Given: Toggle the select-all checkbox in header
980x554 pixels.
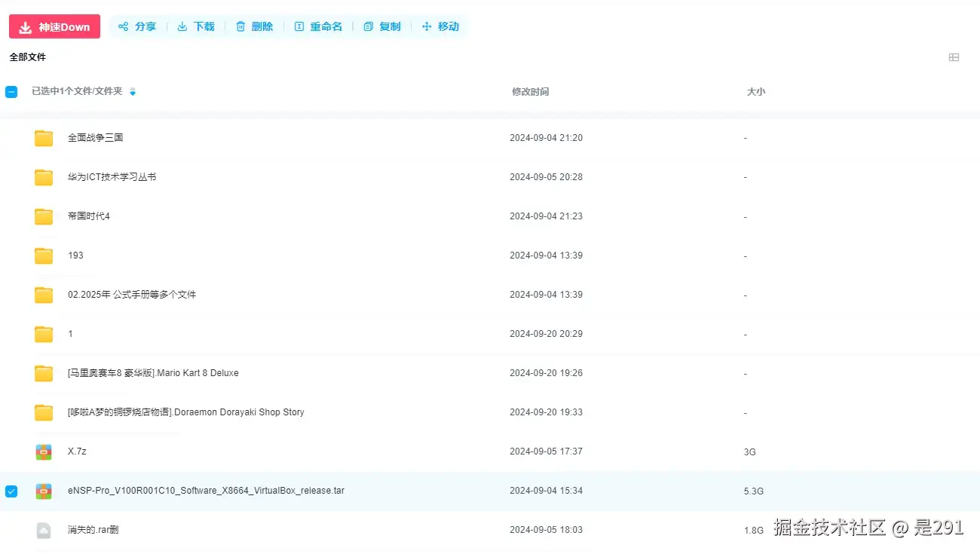Looking at the screenshot, I should click(11, 92).
